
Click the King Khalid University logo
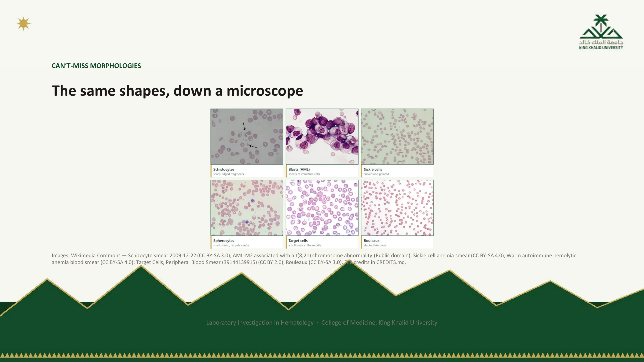click(601, 32)
